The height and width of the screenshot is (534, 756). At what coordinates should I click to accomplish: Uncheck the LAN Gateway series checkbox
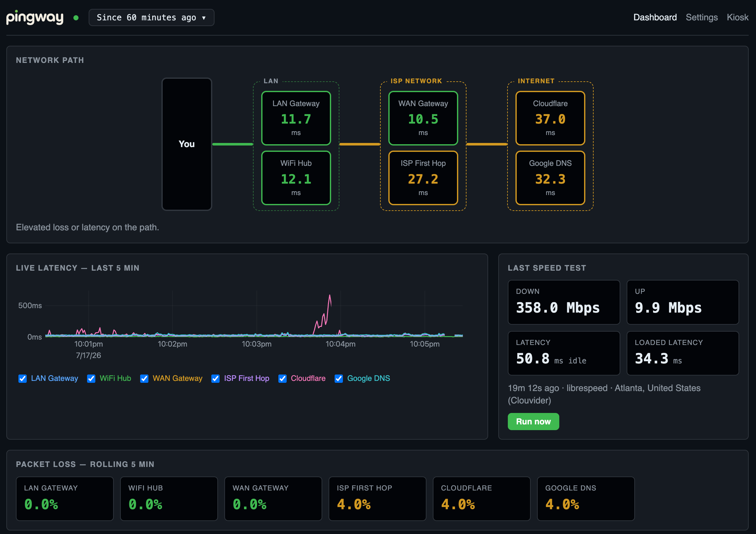(x=22, y=379)
